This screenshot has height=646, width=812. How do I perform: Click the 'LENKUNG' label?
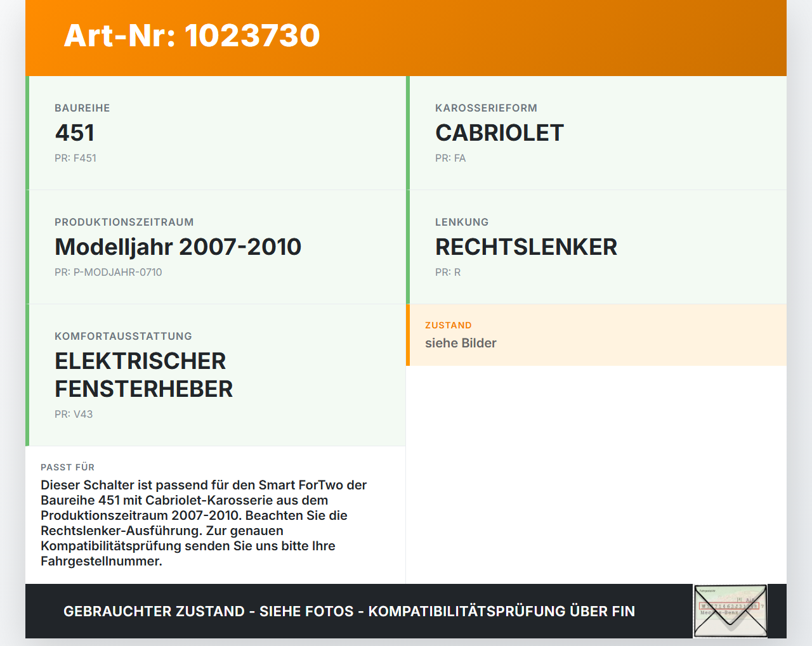(x=462, y=222)
